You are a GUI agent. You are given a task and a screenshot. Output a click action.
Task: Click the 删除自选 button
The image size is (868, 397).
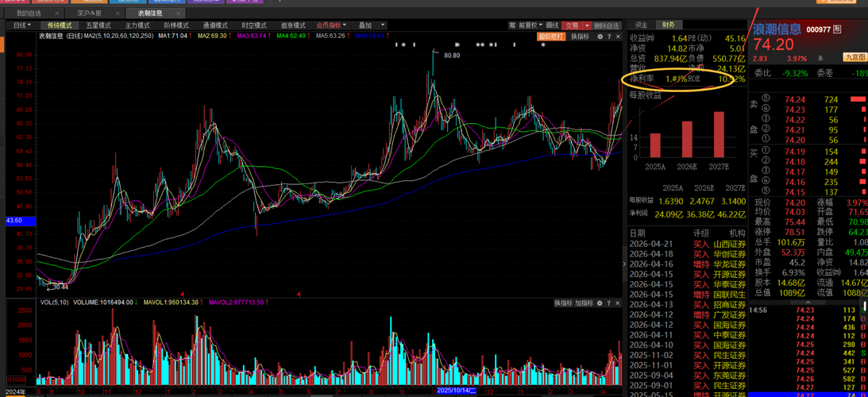click(607, 25)
